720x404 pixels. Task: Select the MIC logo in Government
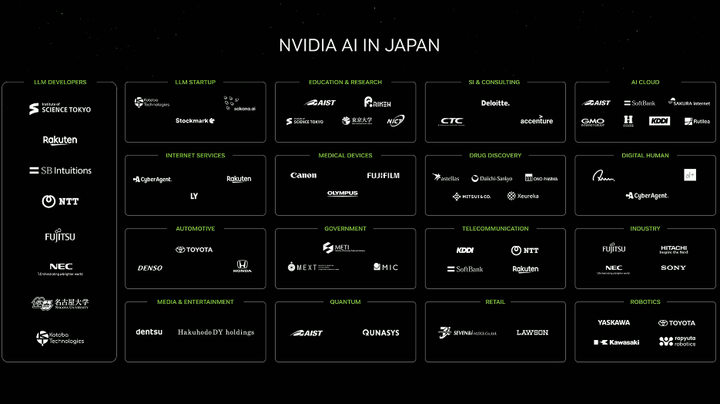click(x=386, y=267)
